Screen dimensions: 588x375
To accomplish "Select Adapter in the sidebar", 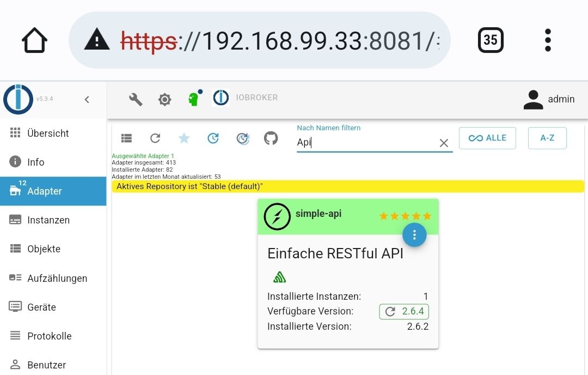I will click(53, 191).
